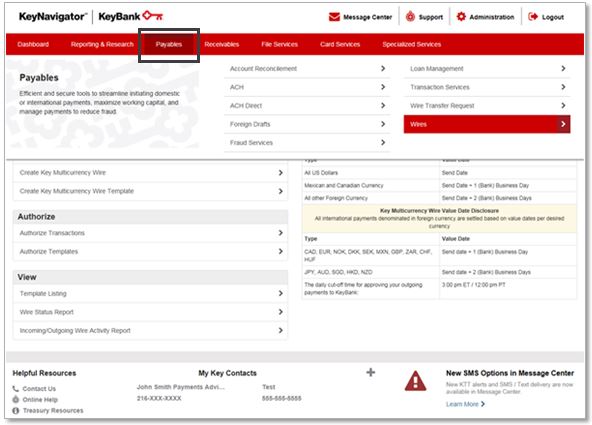Open Create Key Multicurrency Wire Template
Viewport: 592px width, 425px height.
[150, 191]
